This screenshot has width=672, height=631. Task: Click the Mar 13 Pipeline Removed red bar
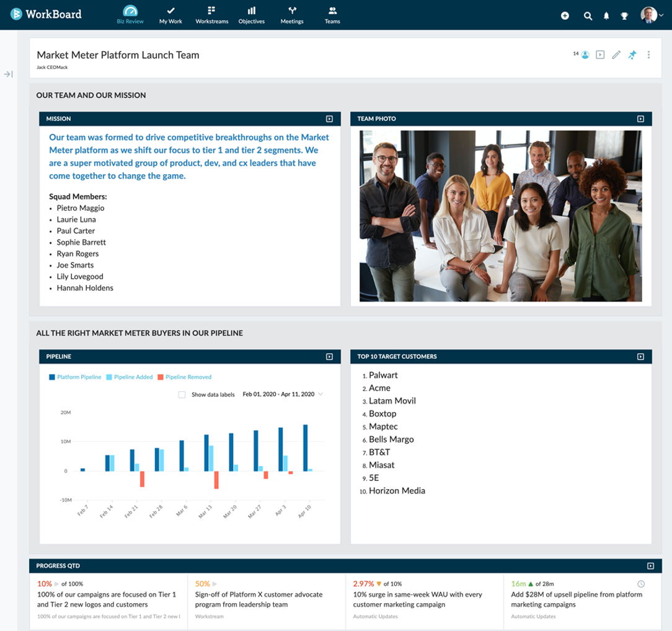pyautogui.click(x=216, y=480)
